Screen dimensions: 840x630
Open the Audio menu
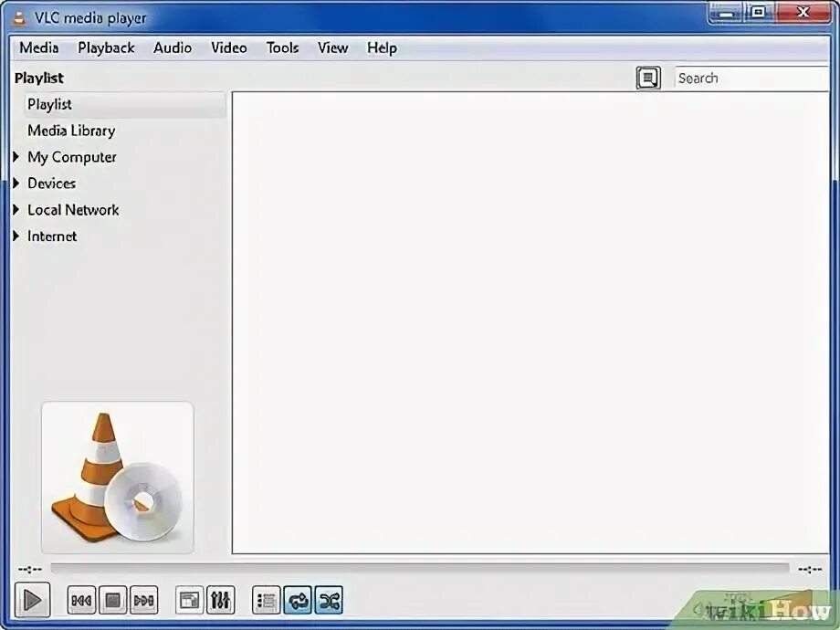pyautogui.click(x=173, y=47)
